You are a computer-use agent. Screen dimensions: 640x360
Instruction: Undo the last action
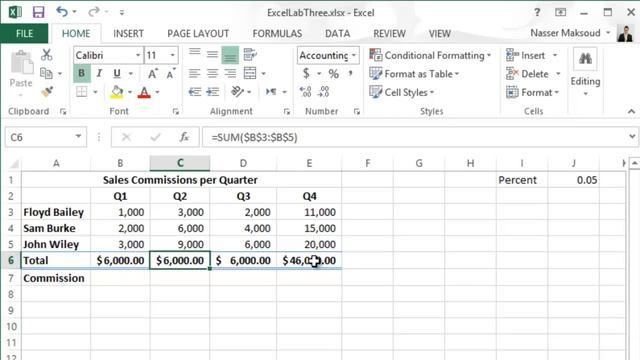62,12
